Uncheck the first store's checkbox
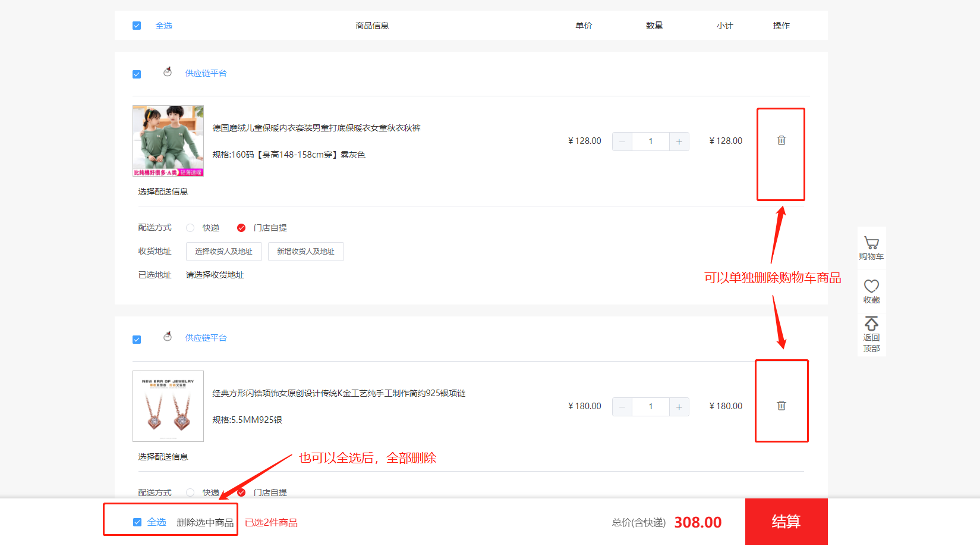 pyautogui.click(x=137, y=74)
